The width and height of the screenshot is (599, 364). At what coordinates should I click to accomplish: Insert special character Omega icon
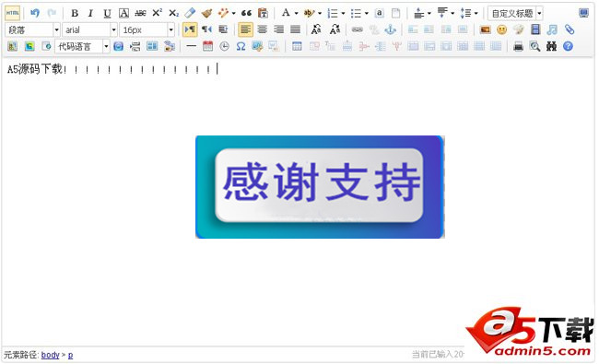(x=241, y=47)
